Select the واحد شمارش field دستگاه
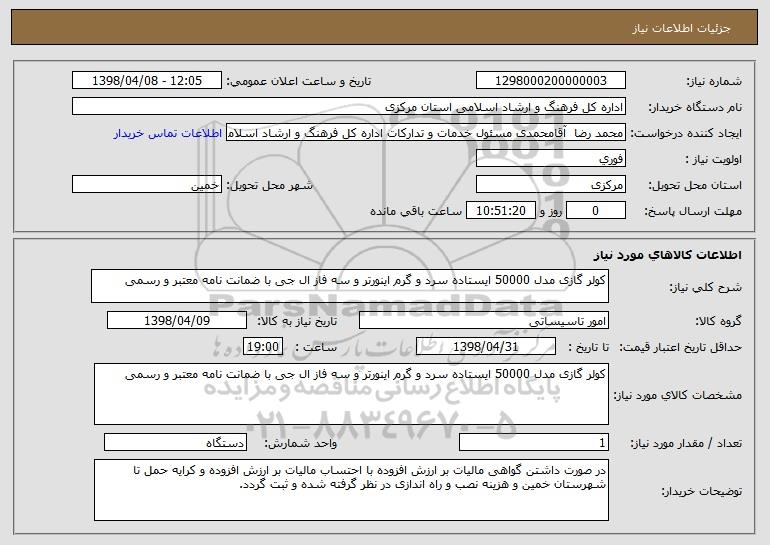This screenshot has height=545, width=770. point(175,442)
